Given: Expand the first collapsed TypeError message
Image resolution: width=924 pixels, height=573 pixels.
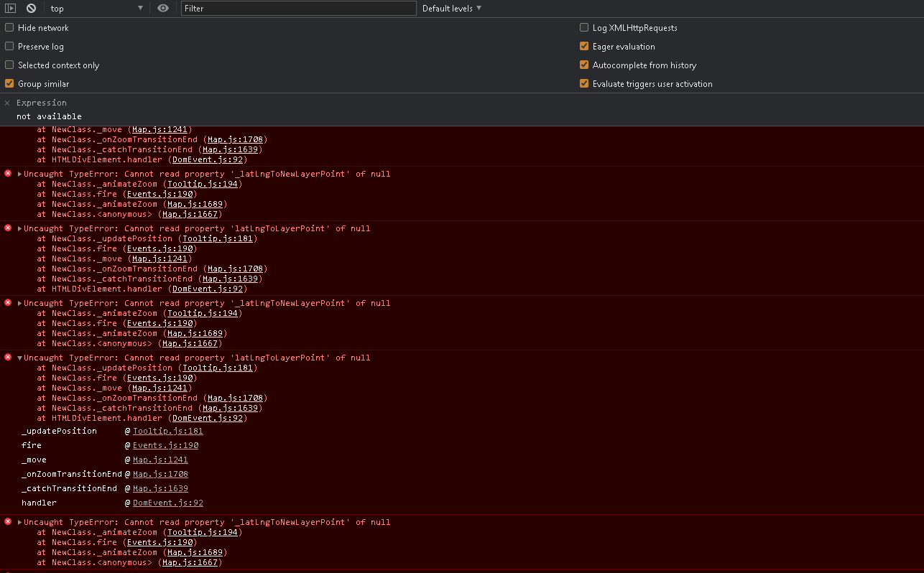Looking at the screenshot, I should coord(19,173).
